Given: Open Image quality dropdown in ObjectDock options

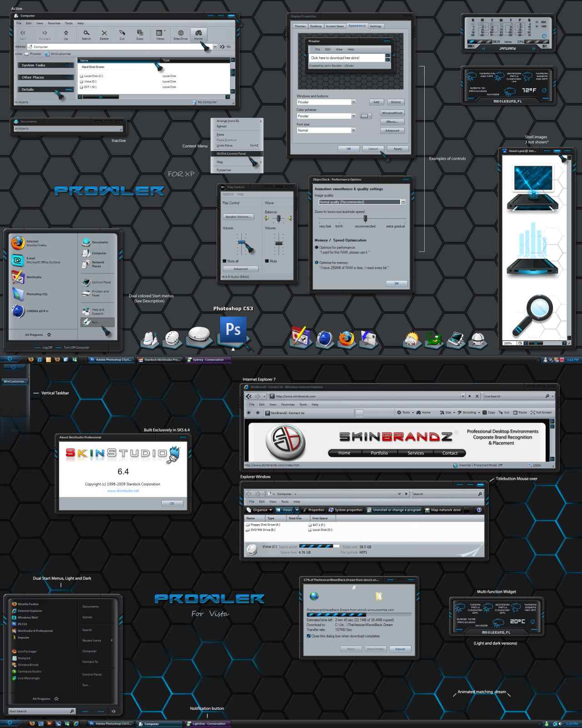Looking at the screenshot, I should (403, 202).
